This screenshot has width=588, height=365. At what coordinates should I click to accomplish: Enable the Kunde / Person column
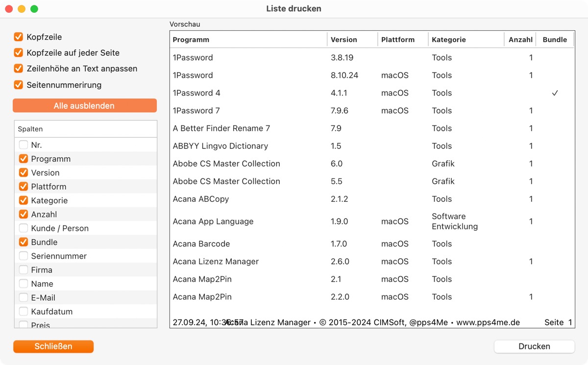click(24, 228)
